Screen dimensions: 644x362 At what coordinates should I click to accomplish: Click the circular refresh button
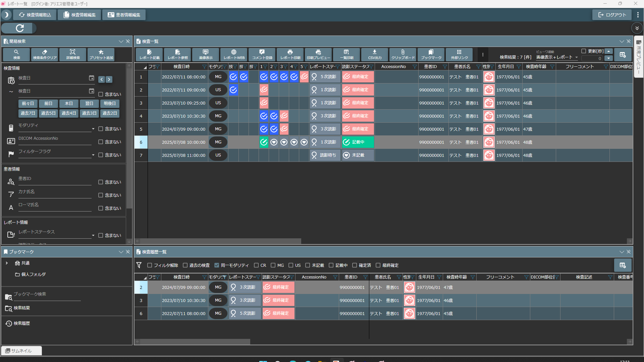click(x=19, y=28)
